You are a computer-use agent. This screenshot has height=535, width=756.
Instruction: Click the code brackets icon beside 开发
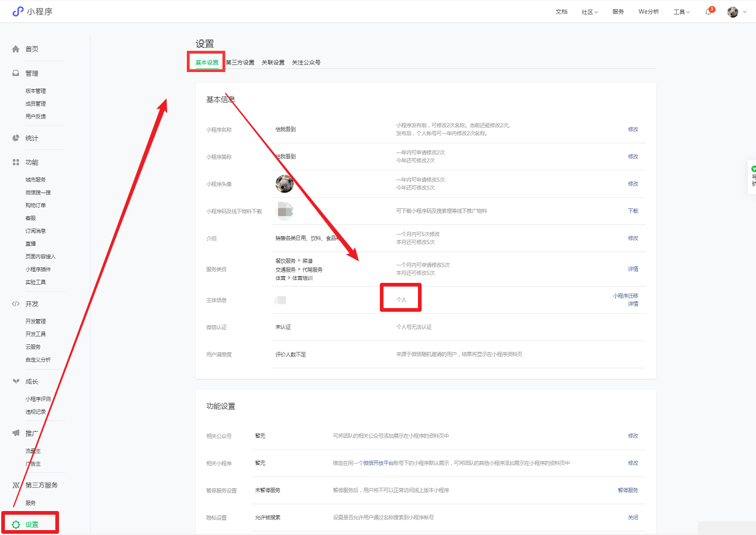pyautogui.click(x=16, y=304)
